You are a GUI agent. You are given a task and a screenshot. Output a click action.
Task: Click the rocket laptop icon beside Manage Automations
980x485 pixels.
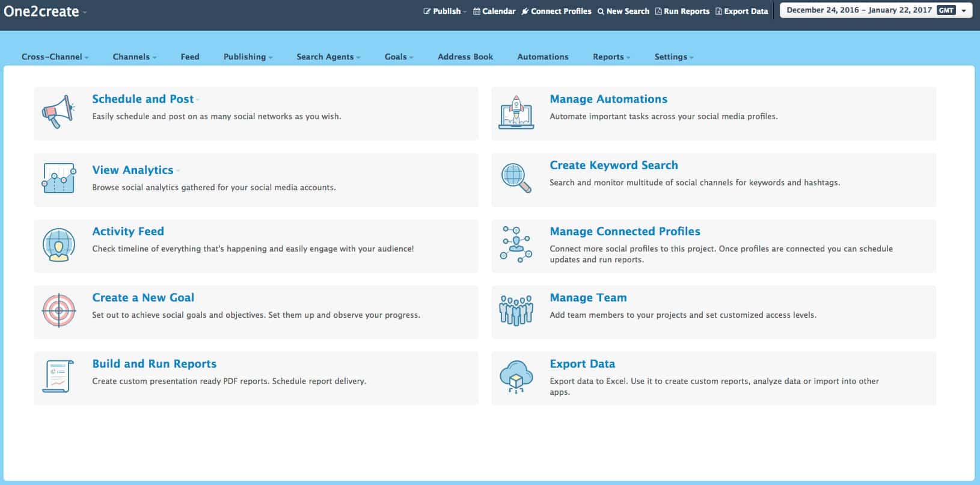pyautogui.click(x=516, y=113)
